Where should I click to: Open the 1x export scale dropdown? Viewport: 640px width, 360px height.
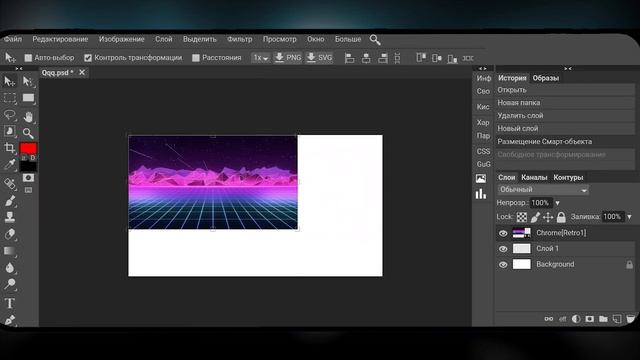[260, 58]
